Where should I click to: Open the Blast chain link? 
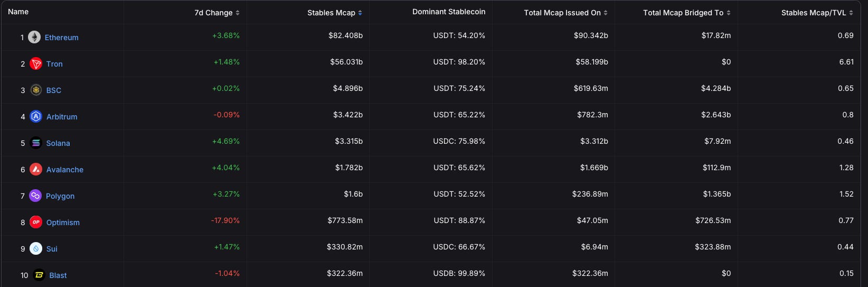(x=58, y=275)
